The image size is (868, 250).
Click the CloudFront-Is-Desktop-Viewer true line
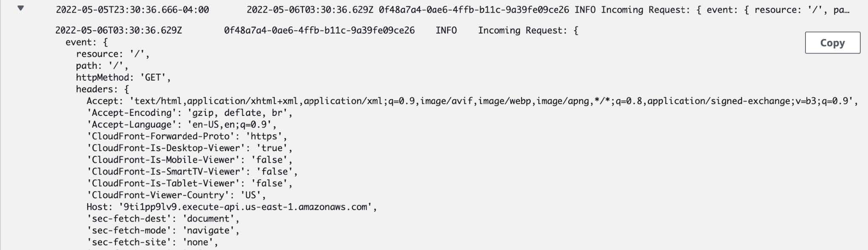(x=190, y=148)
